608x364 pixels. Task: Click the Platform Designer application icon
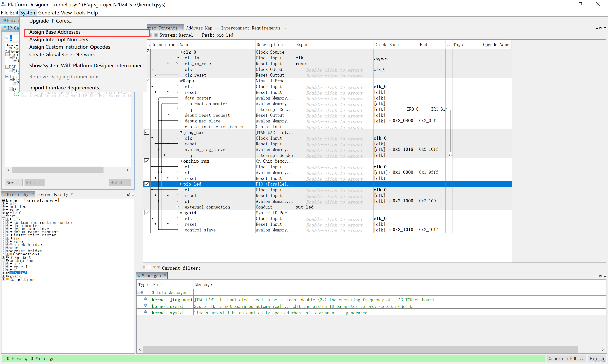click(x=4, y=4)
